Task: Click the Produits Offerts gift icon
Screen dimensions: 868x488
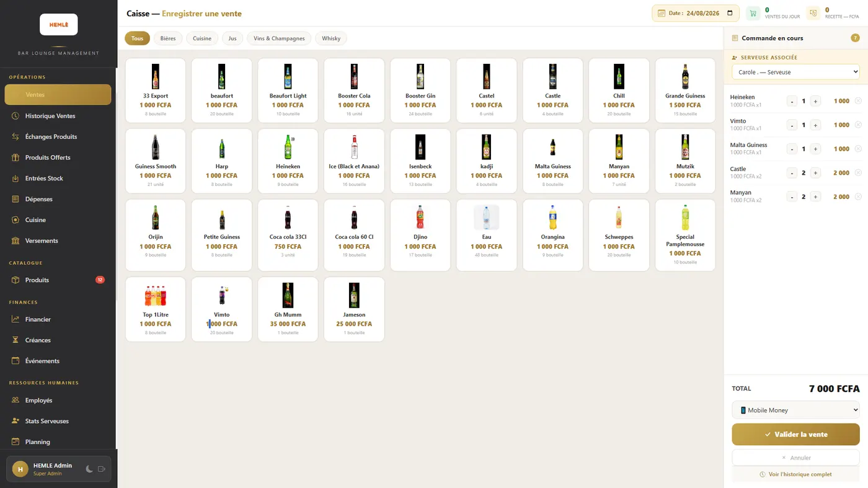Action: (x=15, y=157)
